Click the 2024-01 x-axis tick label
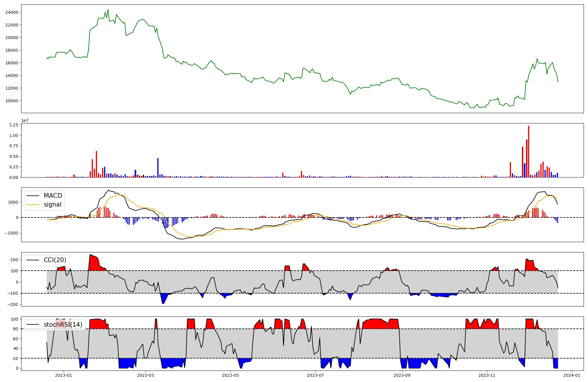The height and width of the screenshot is (382, 588). pos(572,375)
